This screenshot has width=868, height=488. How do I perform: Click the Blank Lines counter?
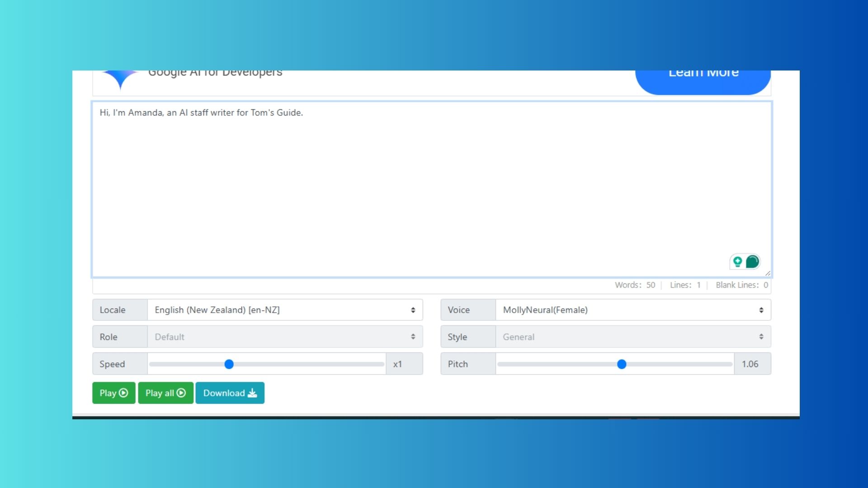click(x=741, y=285)
